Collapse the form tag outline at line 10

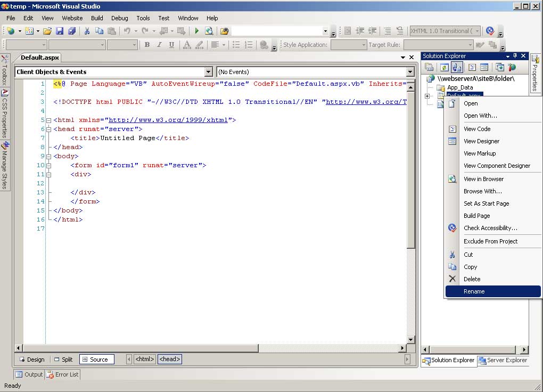(x=49, y=166)
